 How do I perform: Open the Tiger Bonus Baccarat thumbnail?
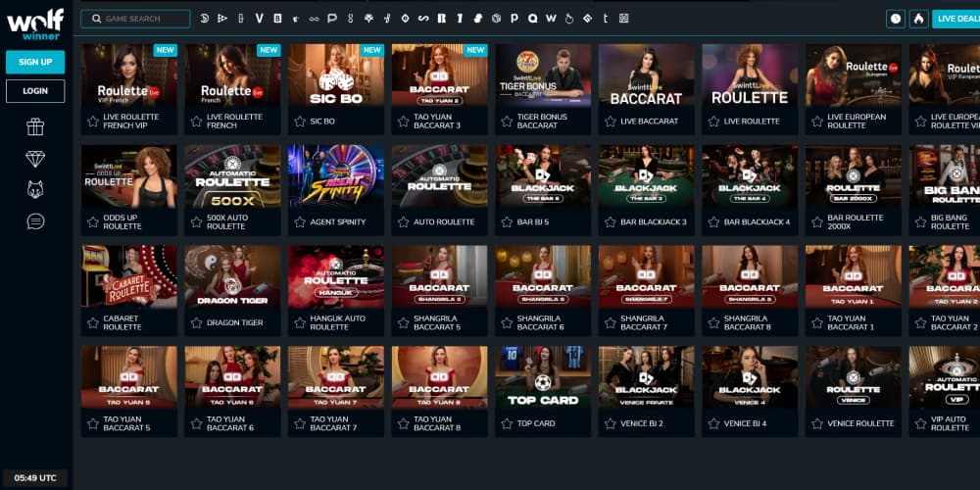pos(543,75)
